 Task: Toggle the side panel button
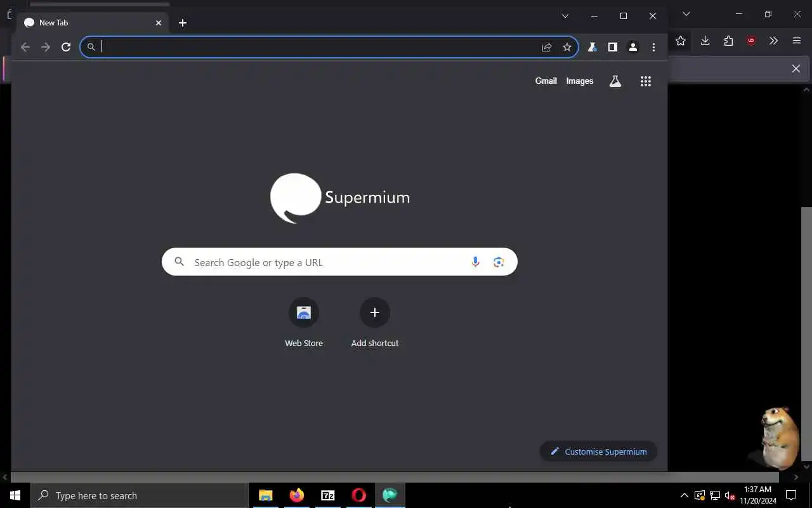[x=612, y=47]
